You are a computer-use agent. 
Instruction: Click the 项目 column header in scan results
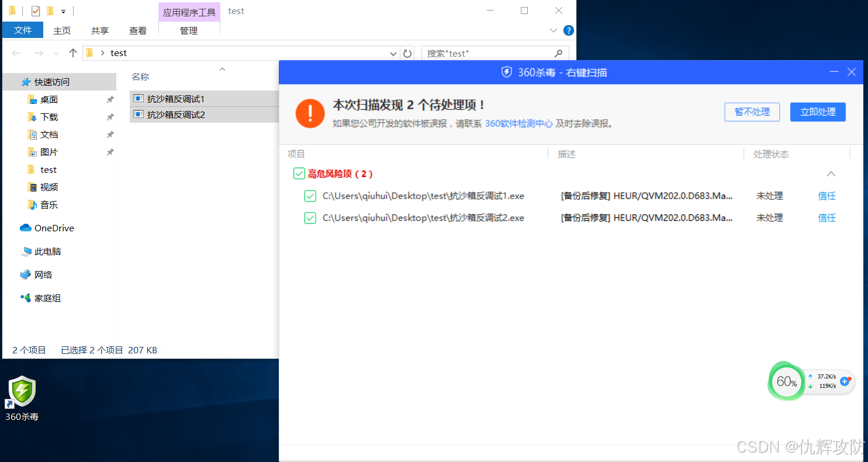tap(296, 154)
